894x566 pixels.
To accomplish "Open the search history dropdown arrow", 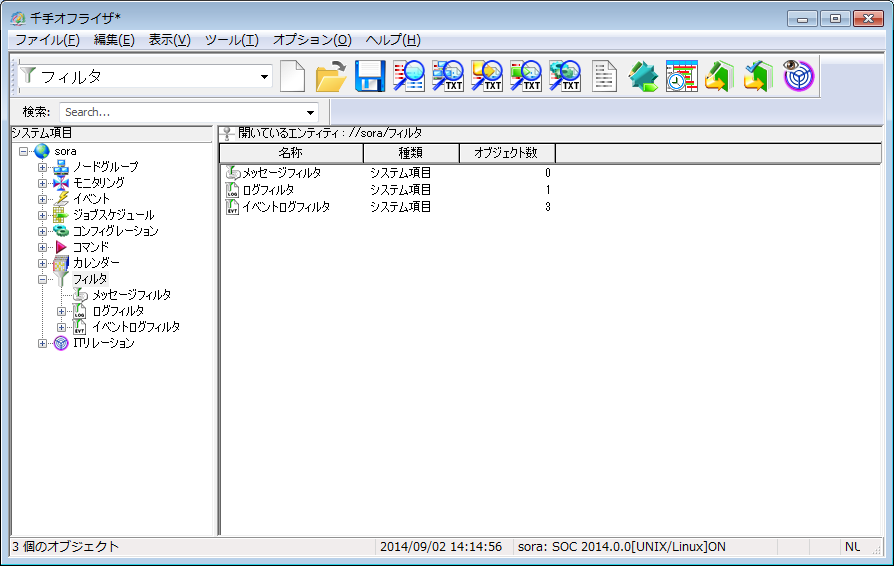I will (x=310, y=112).
